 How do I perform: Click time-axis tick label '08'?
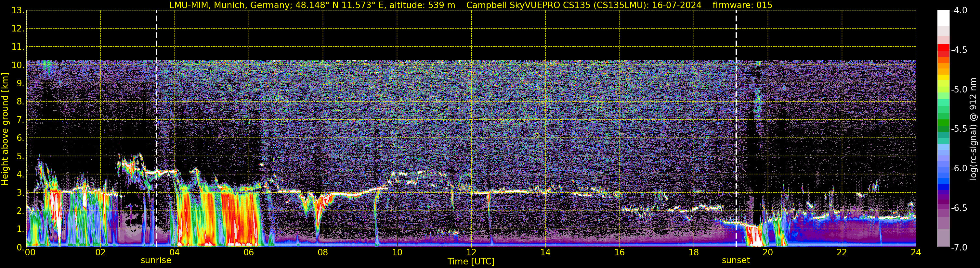pos(323,252)
